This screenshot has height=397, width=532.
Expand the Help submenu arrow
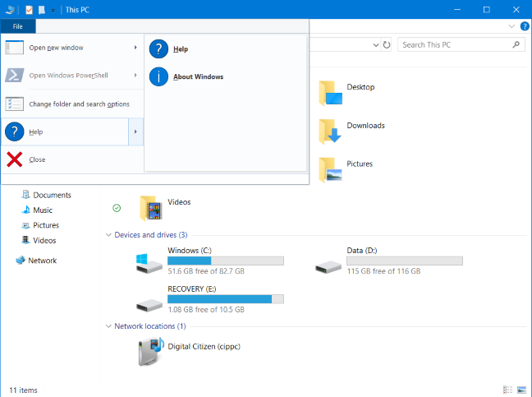pos(135,132)
